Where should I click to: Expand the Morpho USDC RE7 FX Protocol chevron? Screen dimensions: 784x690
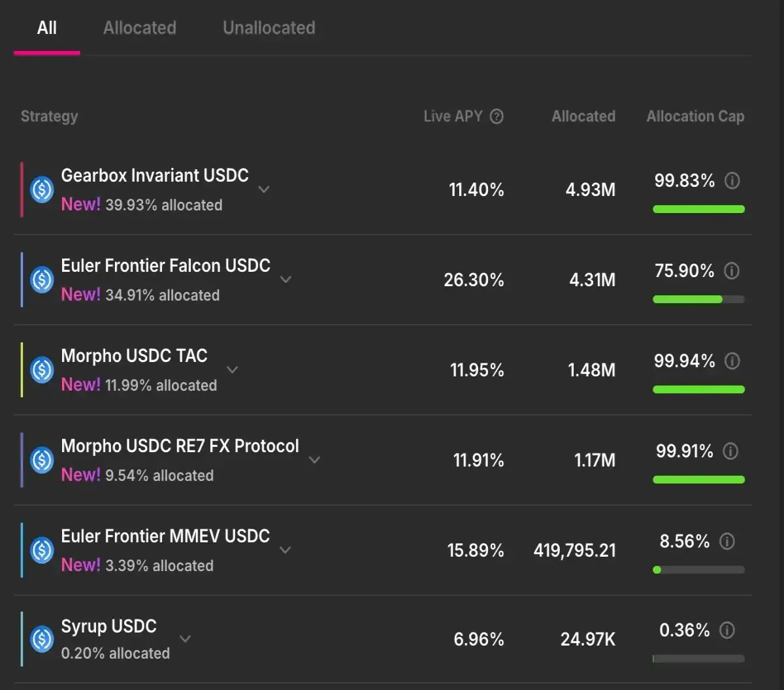click(x=314, y=460)
